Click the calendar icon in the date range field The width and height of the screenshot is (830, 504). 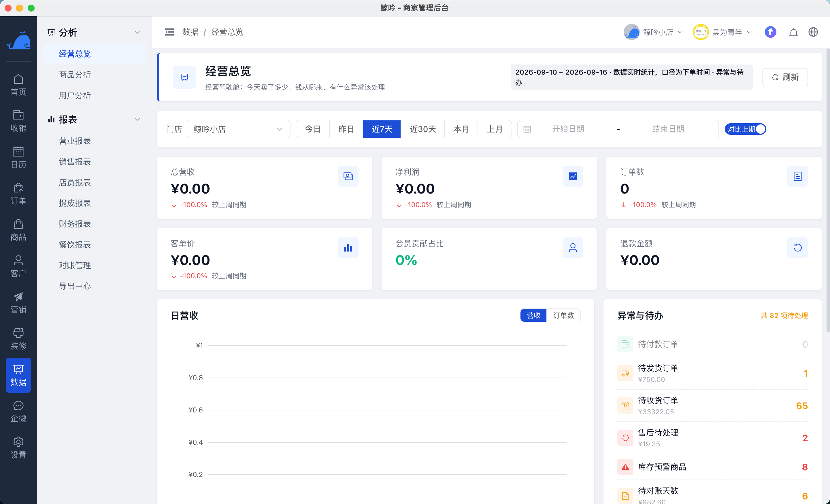(527, 129)
